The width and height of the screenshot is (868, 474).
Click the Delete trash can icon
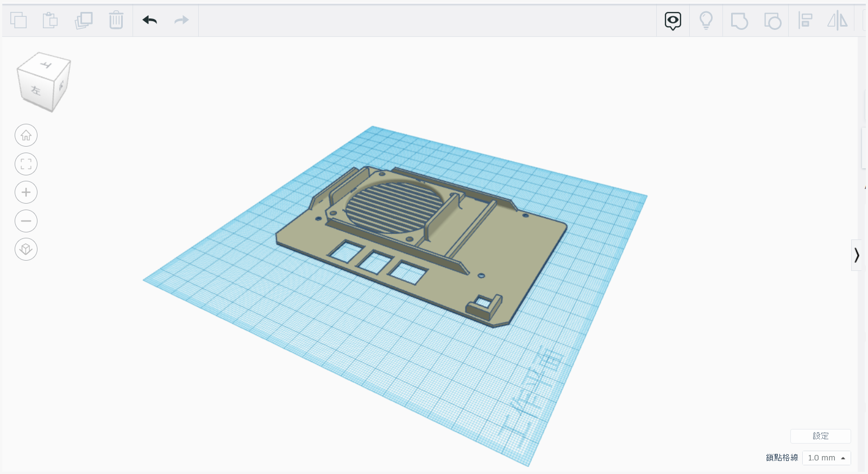(116, 20)
